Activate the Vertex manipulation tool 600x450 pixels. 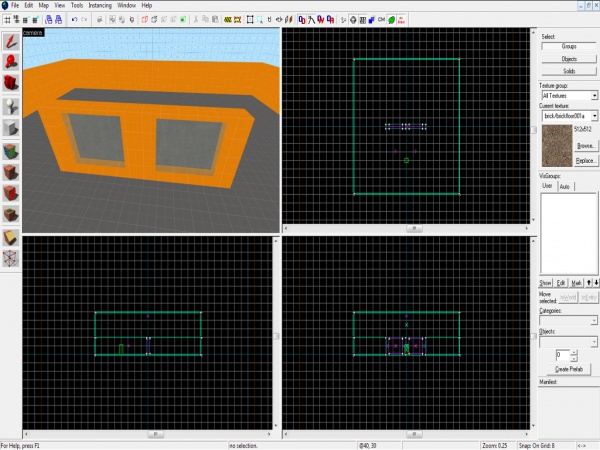pos(12,259)
